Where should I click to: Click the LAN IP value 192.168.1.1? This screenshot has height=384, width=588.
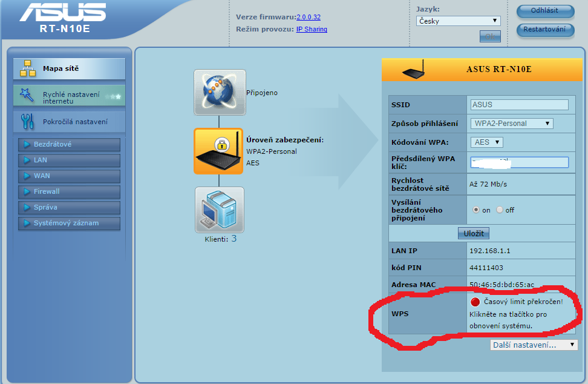(490, 251)
